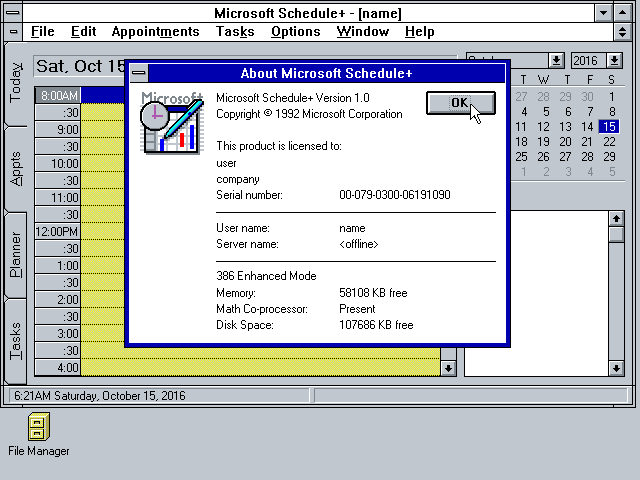
Task: Click the <offline> server name value
Action: pyautogui.click(x=359, y=244)
